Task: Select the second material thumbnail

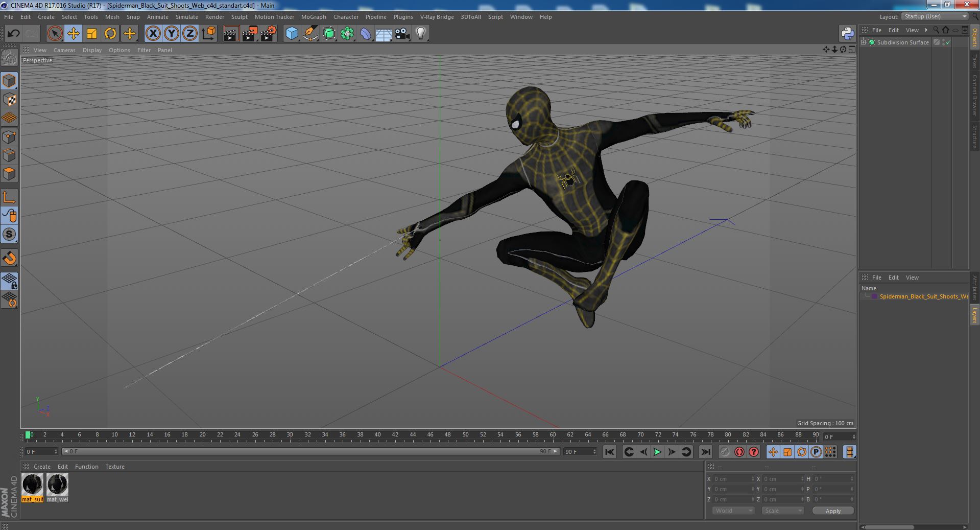Action: [x=57, y=488]
